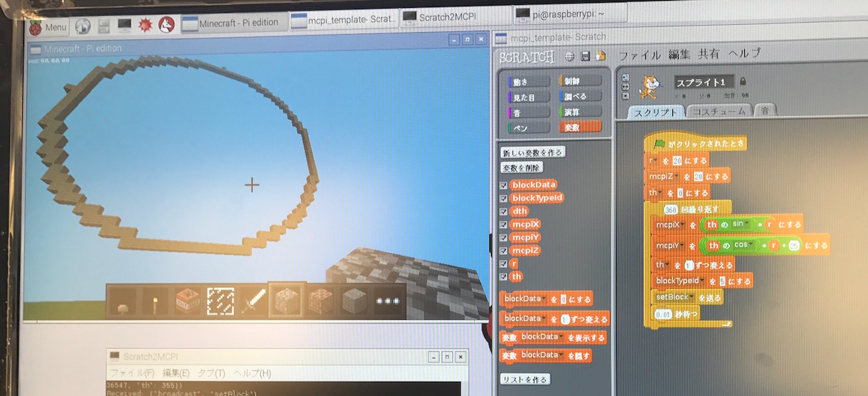Toggle blockTypeId variable checkbox
The image size is (868, 396).
pyautogui.click(x=504, y=198)
